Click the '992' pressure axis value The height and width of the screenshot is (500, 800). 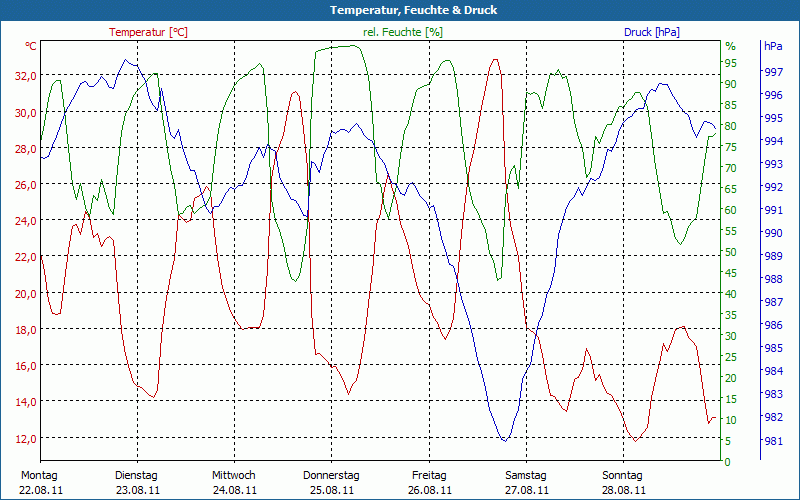pyautogui.click(x=774, y=187)
